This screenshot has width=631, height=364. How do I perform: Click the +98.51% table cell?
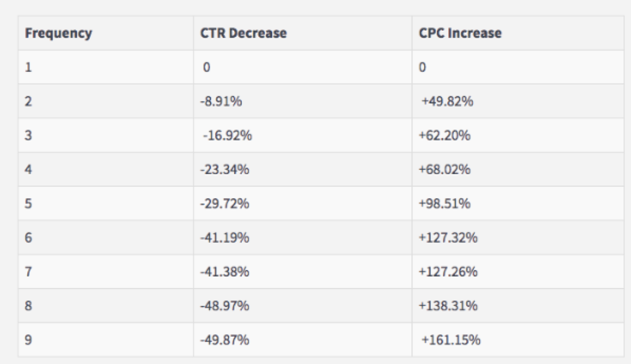(x=445, y=204)
